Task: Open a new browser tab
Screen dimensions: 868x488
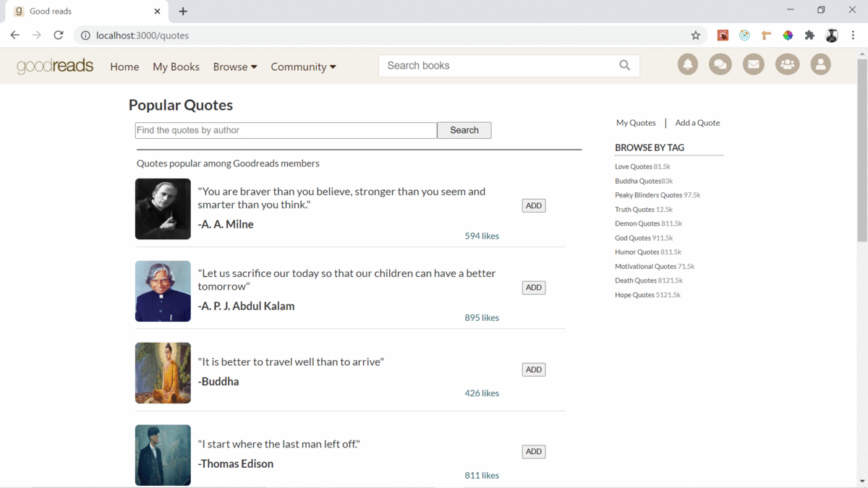Action: [183, 12]
